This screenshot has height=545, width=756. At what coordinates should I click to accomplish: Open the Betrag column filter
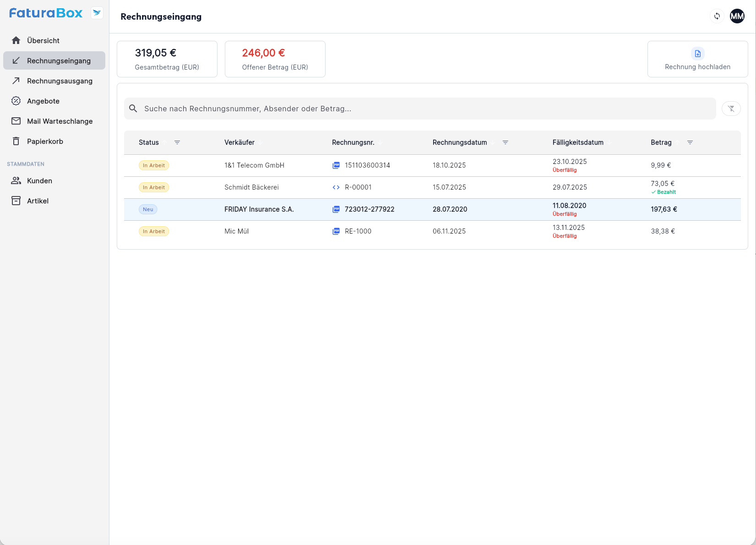(x=690, y=142)
